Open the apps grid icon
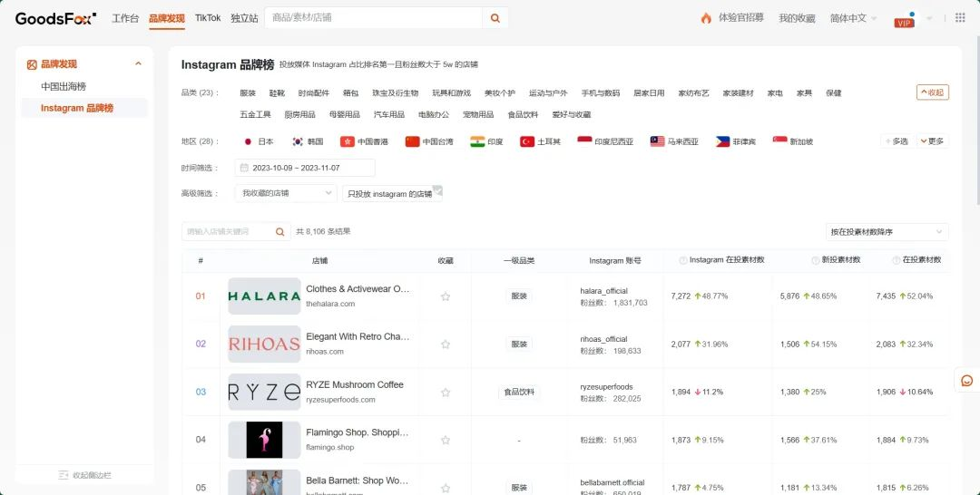Screen dimensions: 980x495 pos(960,18)
